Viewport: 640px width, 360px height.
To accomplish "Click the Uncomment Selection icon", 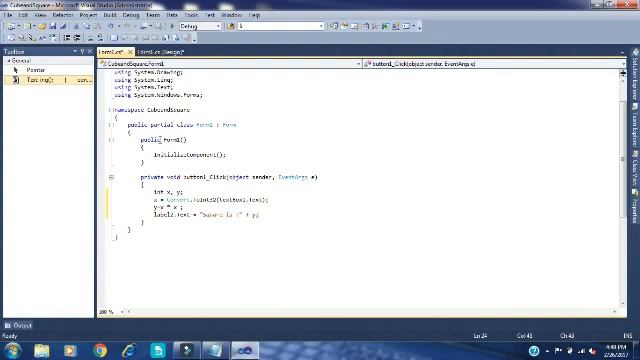I will point(100,38).
